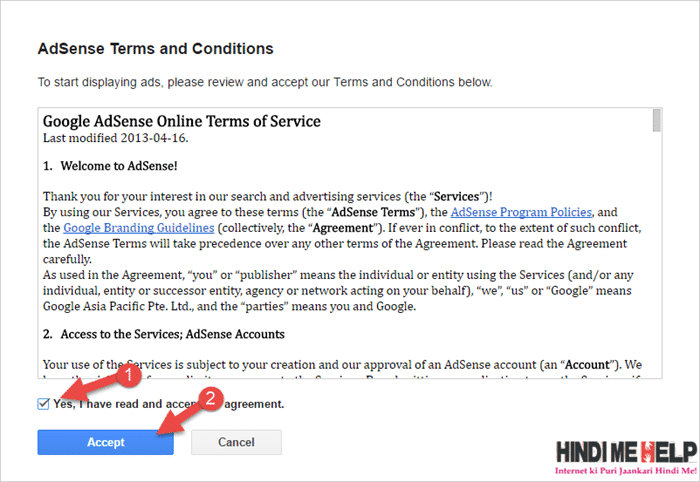Click the Hindi Me Help logo
This screenshot has height=482, width=700.
626,453
